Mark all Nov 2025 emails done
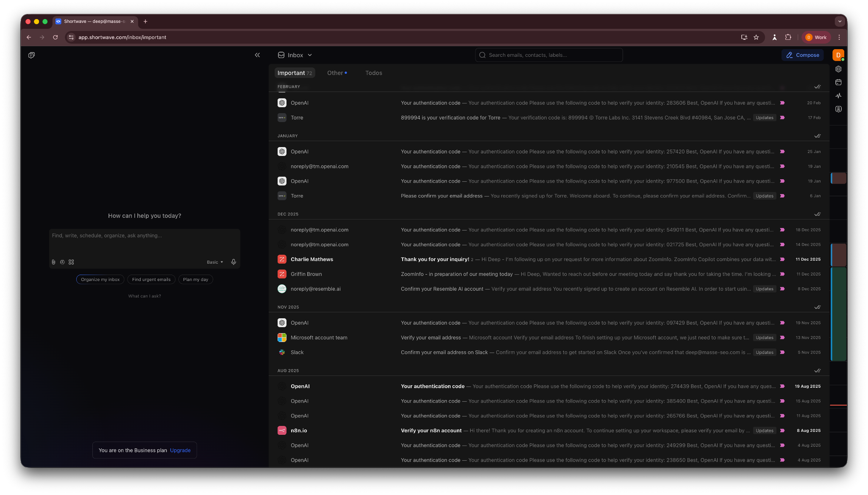The height and width of the screenshot is (495, 868). coord(817,307)
